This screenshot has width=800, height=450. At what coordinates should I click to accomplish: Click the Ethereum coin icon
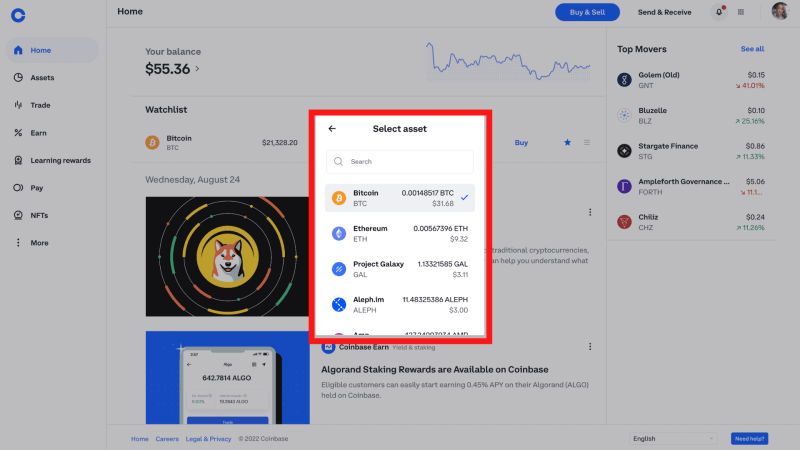[339, 234]
